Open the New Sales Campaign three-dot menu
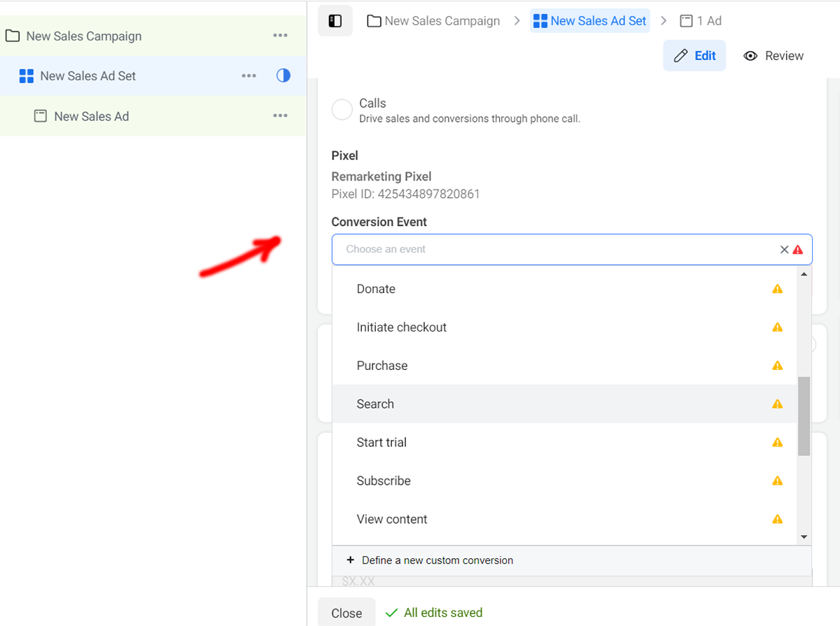Image resolution: width=840 pixels, height=626 pixels. point(280,36)
